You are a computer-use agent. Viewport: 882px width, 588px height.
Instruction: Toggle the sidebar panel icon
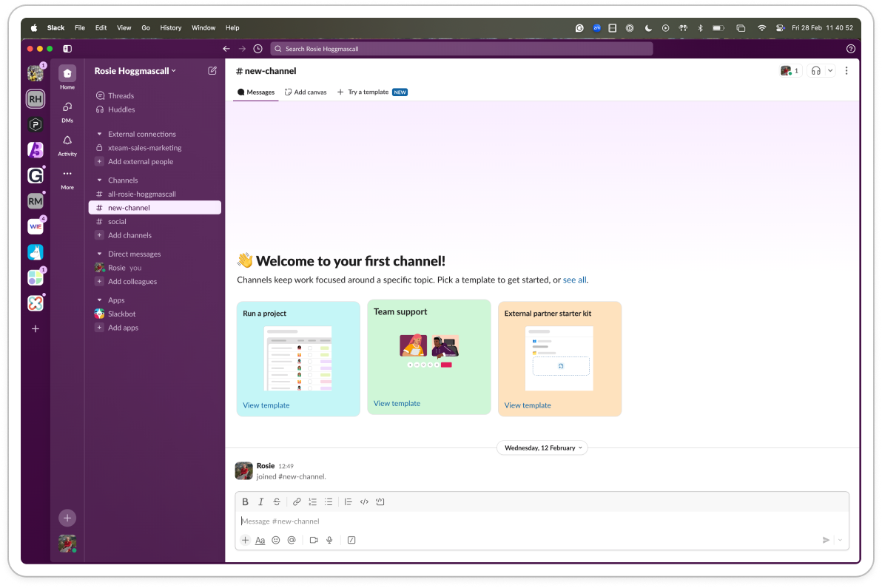[67, 49]
